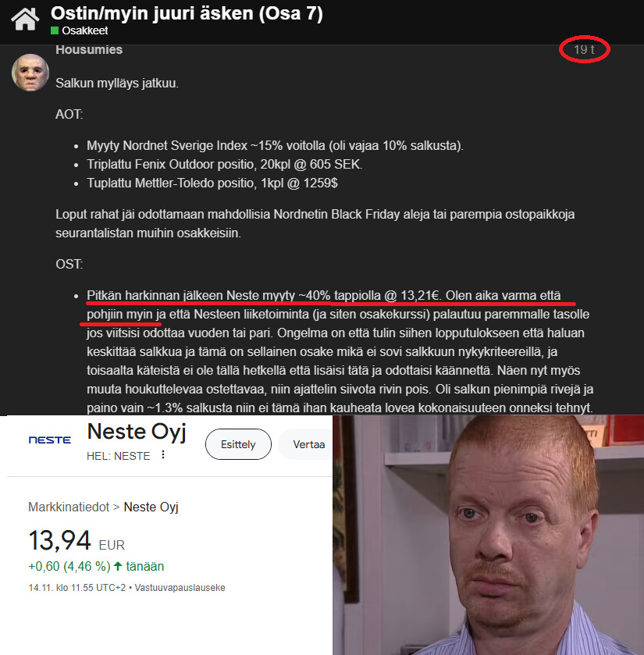The width and height of the screenshot is (644, 655).
Task: Select the Vertaa tab
Action: [x=308, y=444]
